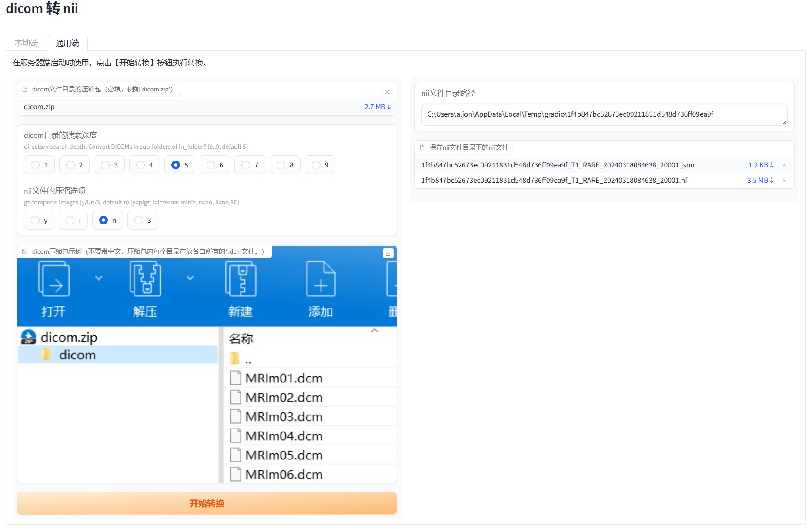Select search depth option 9
812x529 pixels.
coord(320,165)
